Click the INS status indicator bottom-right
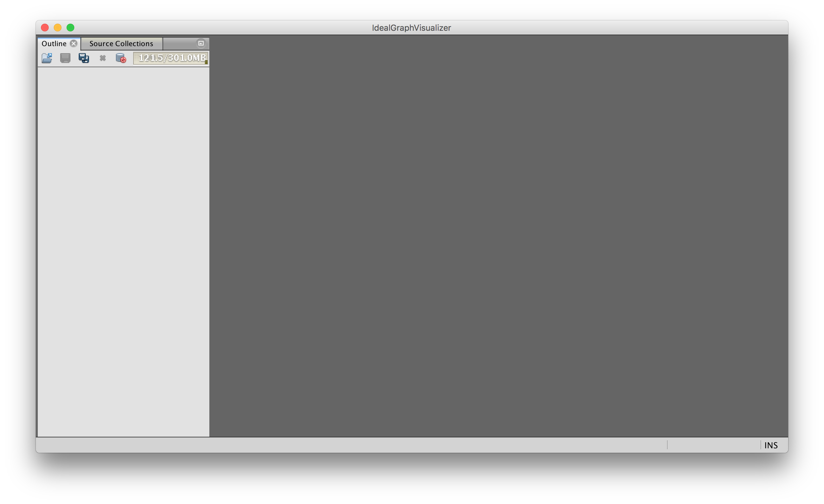The height and width of the screenshot is (504, 824). click(772, 446)
